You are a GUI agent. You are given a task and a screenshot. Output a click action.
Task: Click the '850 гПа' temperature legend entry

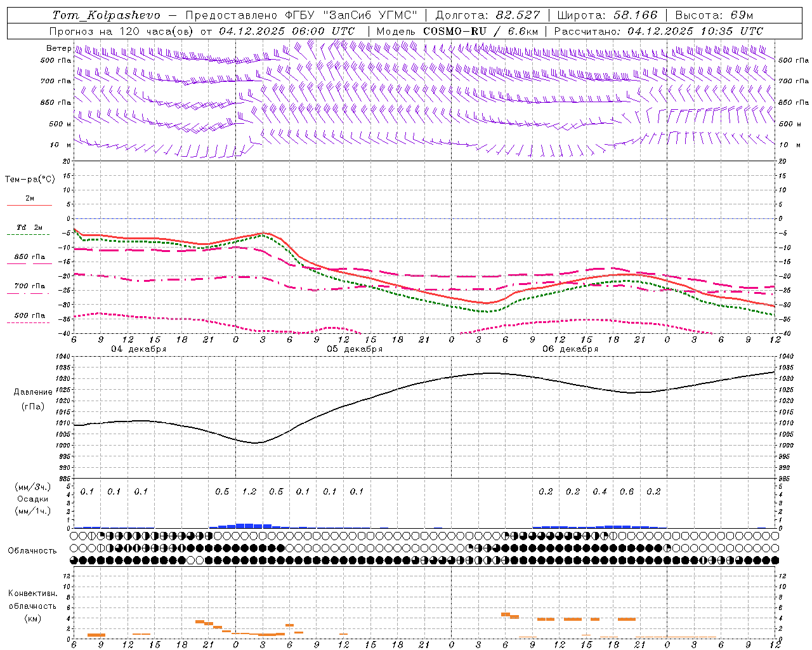[x=30, y=257]
